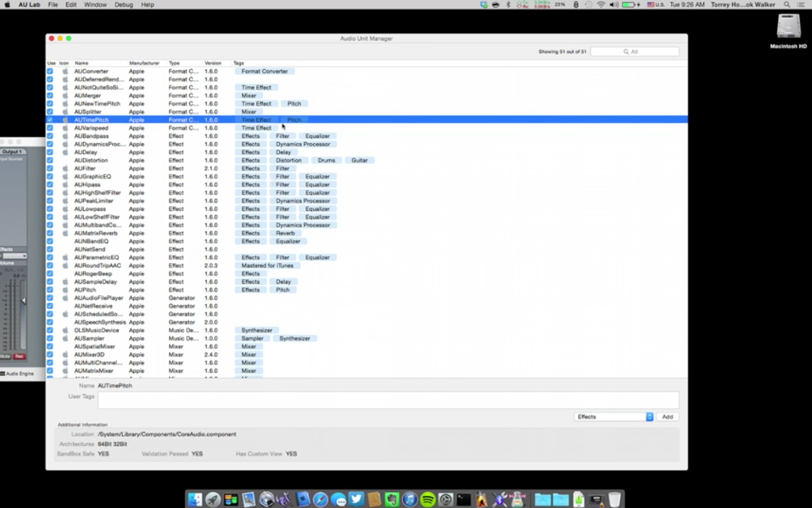Viewport: 812px width, 508px height.
Task: Toggle the Use checkbox for DLSMusicDevice
Action: (x=50, y=331)
